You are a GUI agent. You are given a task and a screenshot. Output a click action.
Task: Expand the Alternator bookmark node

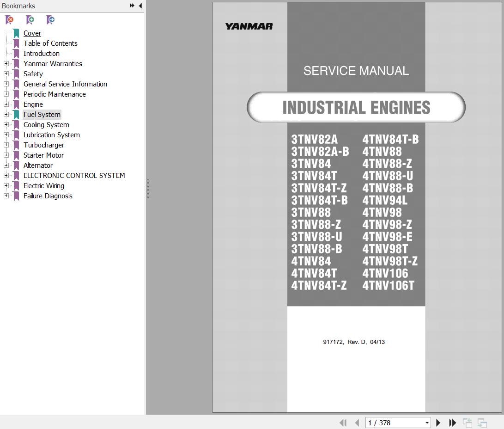point(6,165)
